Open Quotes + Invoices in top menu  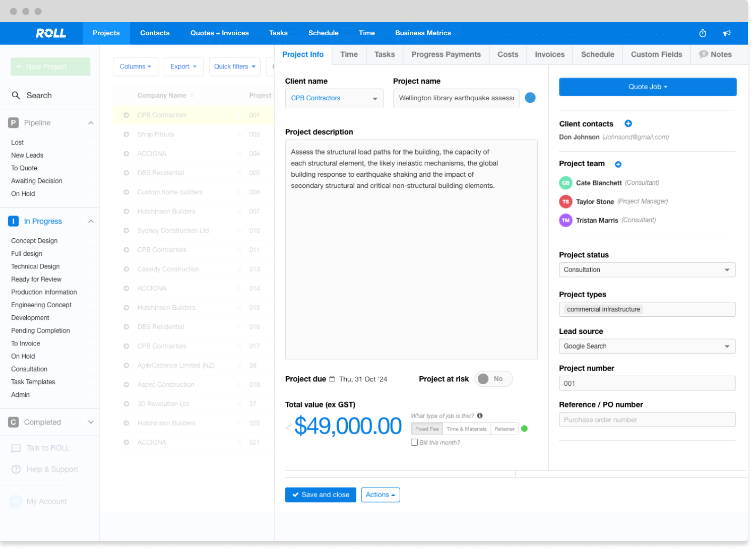tap(219, 33)
